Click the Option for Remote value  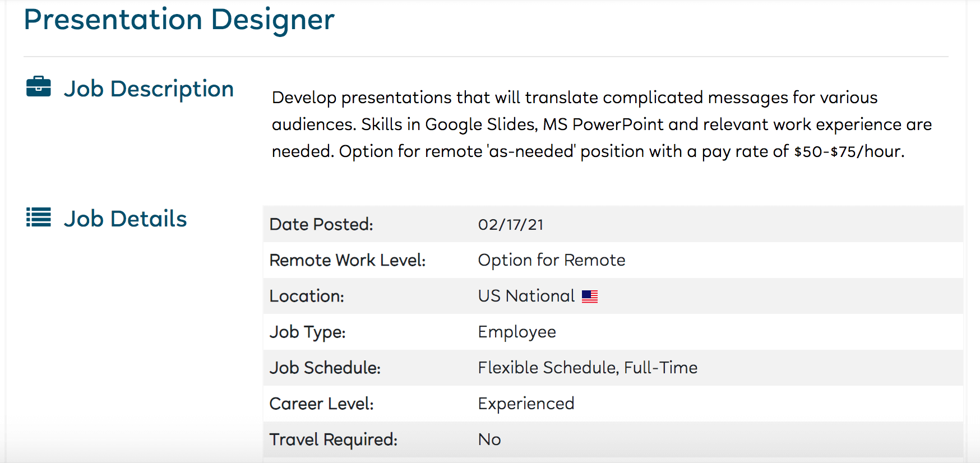tap(552, 260)
